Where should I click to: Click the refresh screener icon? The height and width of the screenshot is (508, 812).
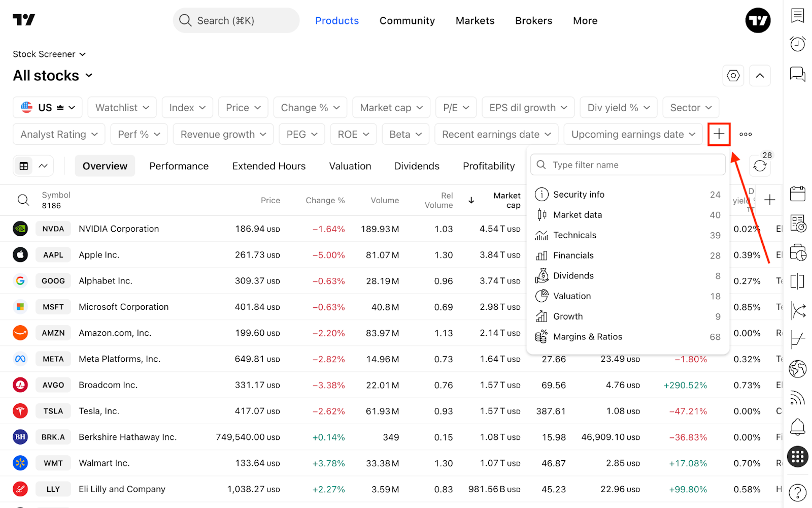click(x=760, y=166)
